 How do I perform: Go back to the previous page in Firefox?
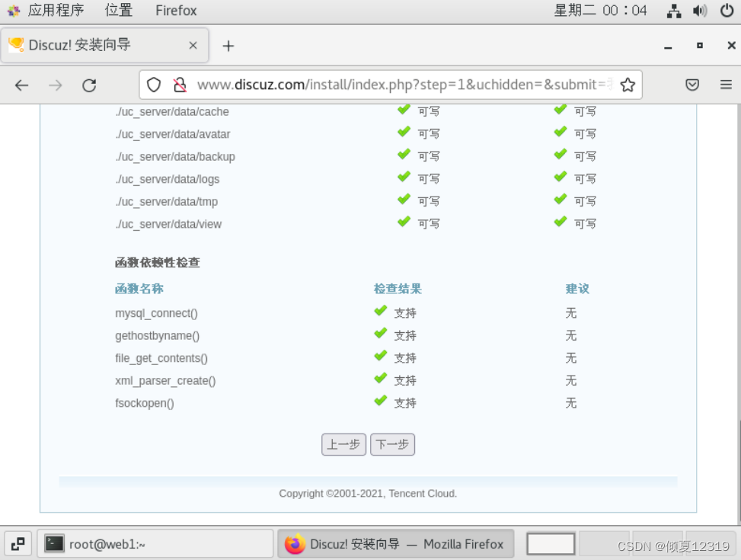tap(22, 85)
